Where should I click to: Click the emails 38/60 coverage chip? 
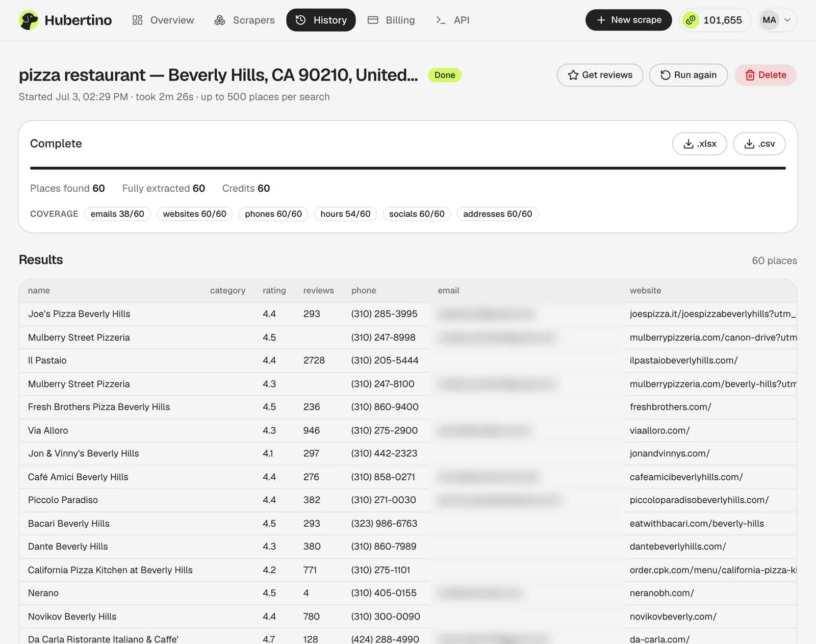tap(117, 214)
